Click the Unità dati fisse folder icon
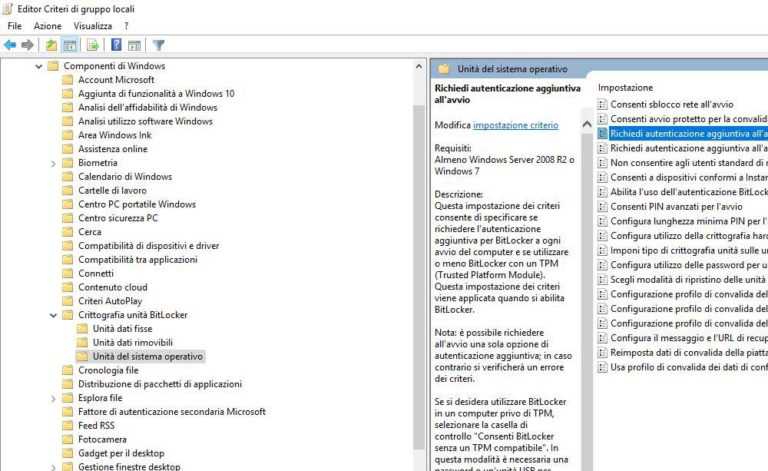The width and height of the screenshot is (768, 471). 83,329
